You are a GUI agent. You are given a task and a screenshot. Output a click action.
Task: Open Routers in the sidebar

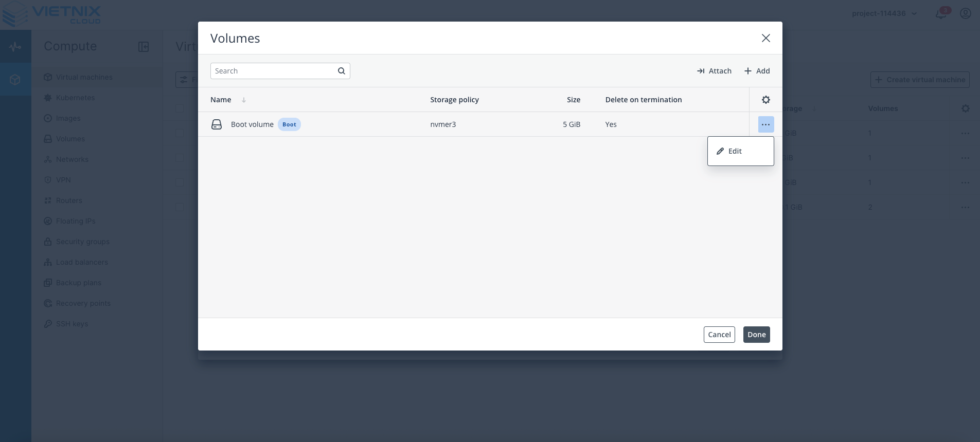pyautogui.click(x=97, y=200)
